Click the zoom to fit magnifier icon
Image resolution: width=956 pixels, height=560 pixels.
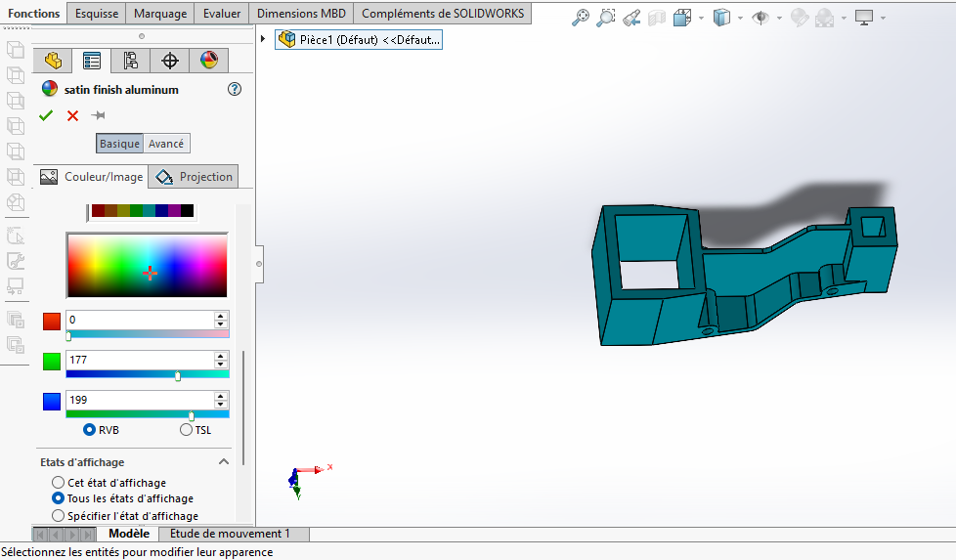(581, 18)
